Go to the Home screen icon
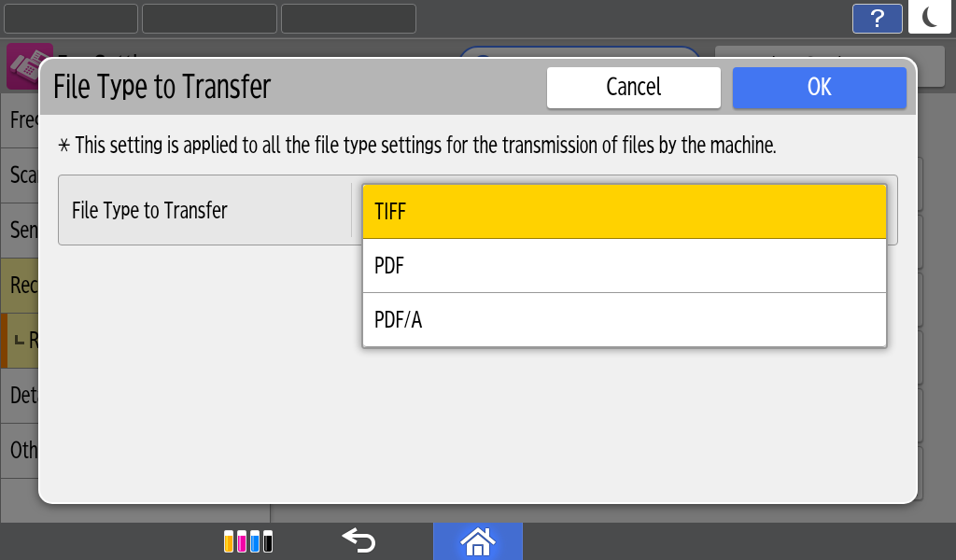Viewport: 956px width, 560px height. 477,540
